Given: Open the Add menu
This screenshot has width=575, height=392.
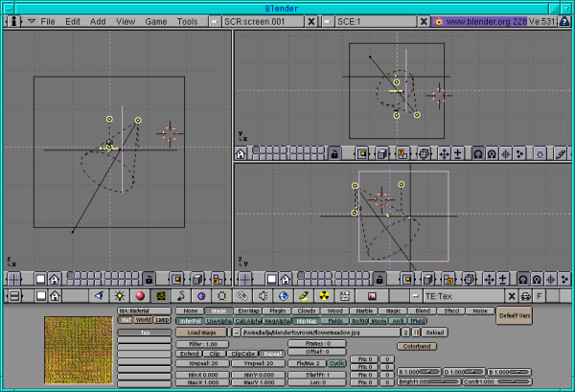Looking at the screenshot, I should (x=98, y=20).
